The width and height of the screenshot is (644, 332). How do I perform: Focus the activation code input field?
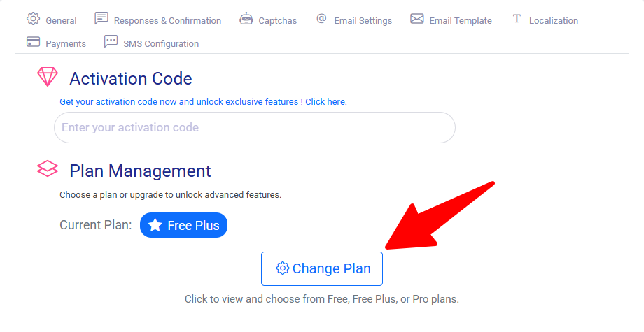point(255,128)
